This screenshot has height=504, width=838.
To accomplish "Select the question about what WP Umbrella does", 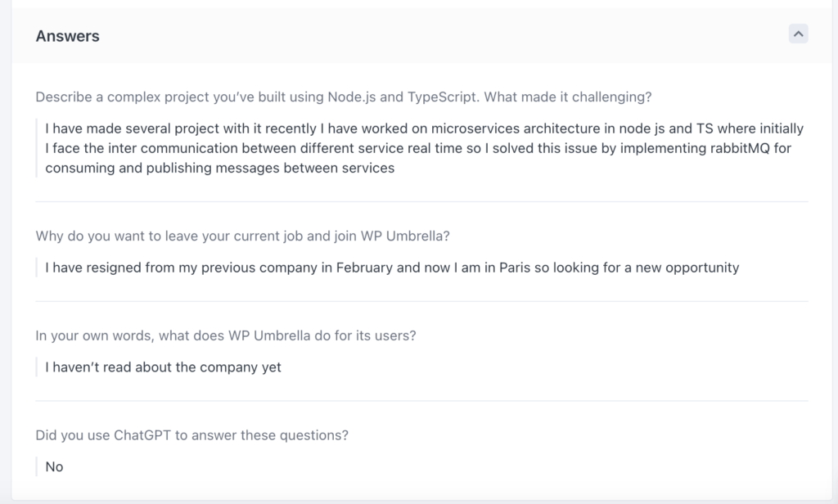I will 226,335.
